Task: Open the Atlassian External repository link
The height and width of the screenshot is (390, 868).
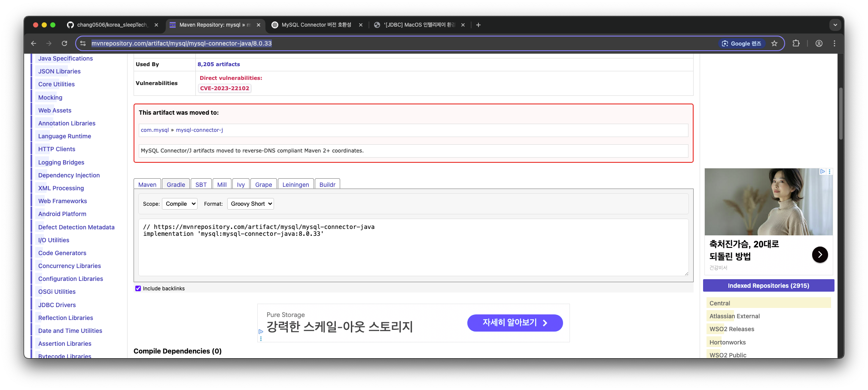Action: 734,316
